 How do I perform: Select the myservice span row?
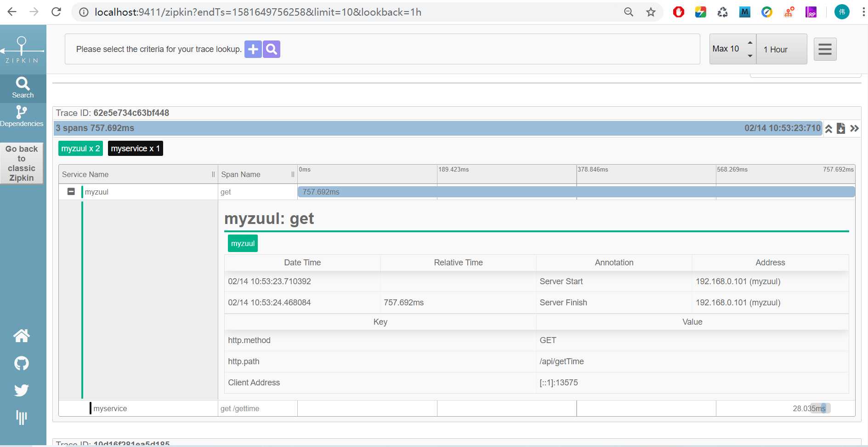pos(457,408)
